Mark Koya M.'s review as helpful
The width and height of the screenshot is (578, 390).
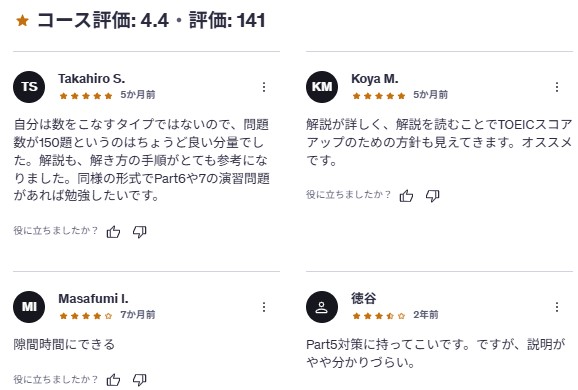406,195
